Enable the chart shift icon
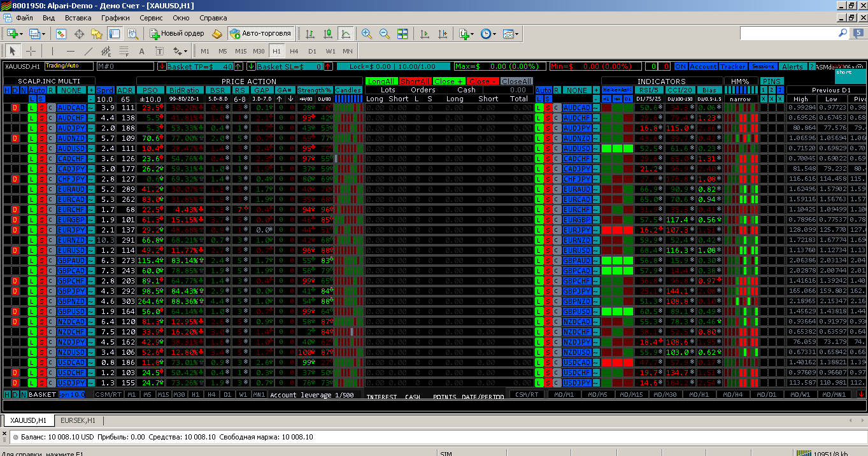868x456 pixels. point(443,34)
